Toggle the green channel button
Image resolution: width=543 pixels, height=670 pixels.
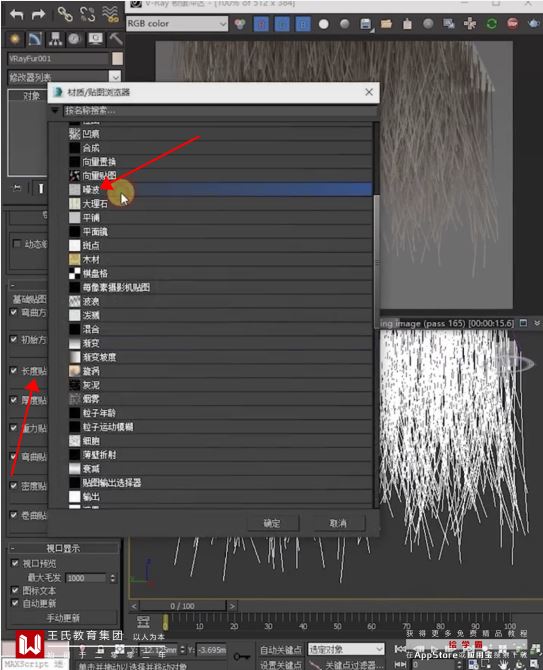click(282, 24)
